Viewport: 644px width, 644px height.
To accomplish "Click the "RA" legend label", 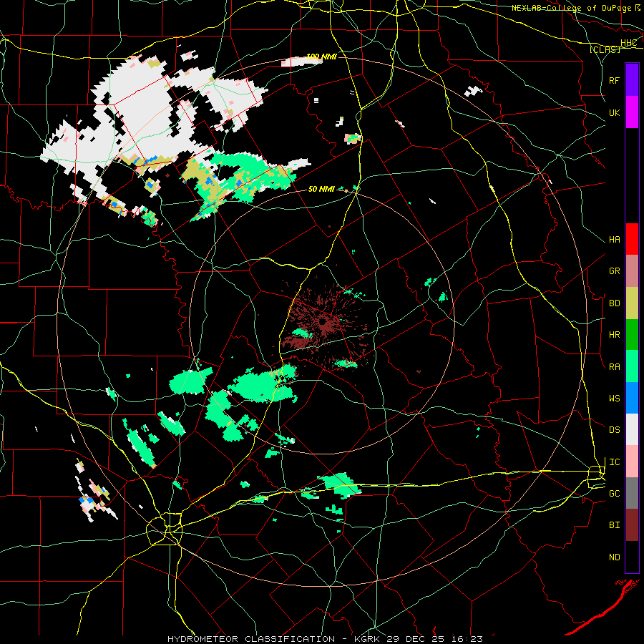I will pyautogui.click(x=614, y=367).
